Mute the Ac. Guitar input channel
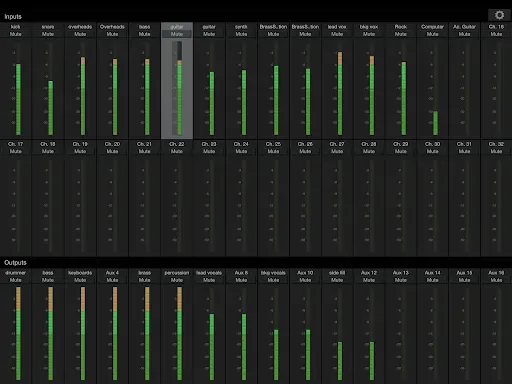Image resolution: width=512 pixels, height=384 pixels. [x=464, y=34]
